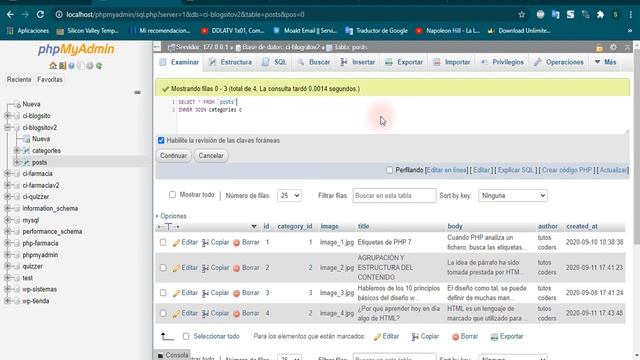Screen dimensions: 640x360
Task: Open the blue documentation help icon
Action: tap(71, 65)
